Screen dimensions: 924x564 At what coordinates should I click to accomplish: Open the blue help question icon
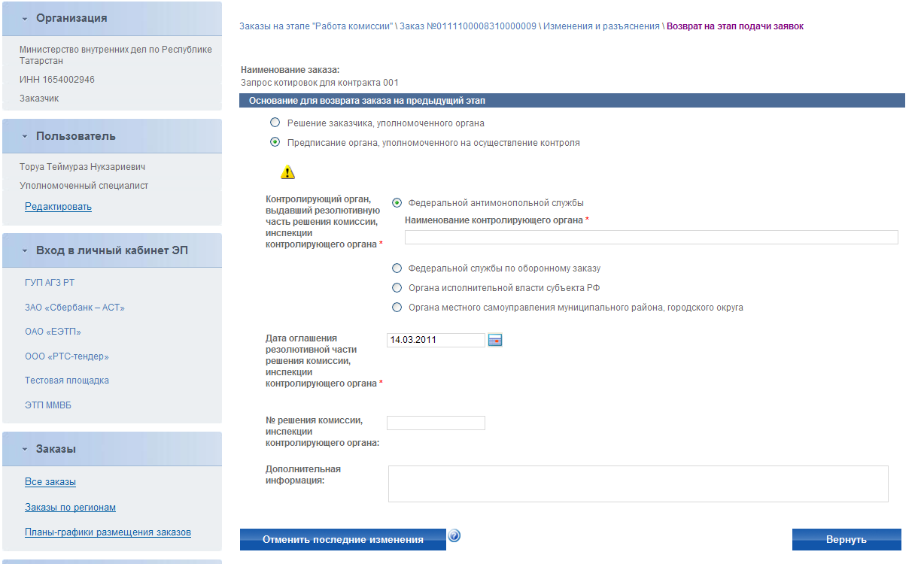(x=454, y=536)
